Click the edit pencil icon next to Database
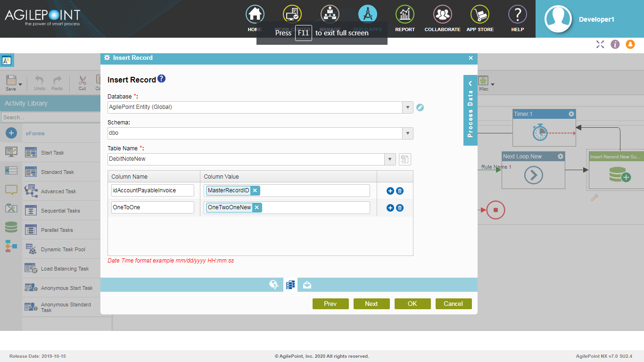The height and width of the screenshot is (362, 644). pyautogui.click(x=420, y=107)
